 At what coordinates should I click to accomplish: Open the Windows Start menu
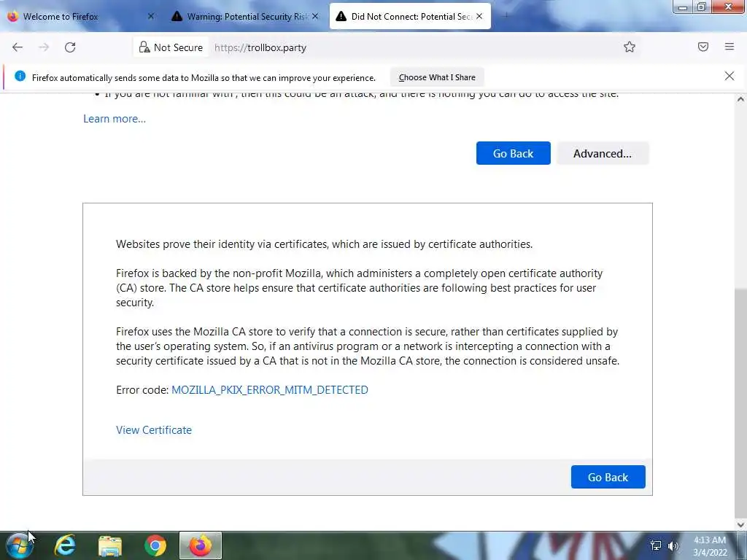19,545
